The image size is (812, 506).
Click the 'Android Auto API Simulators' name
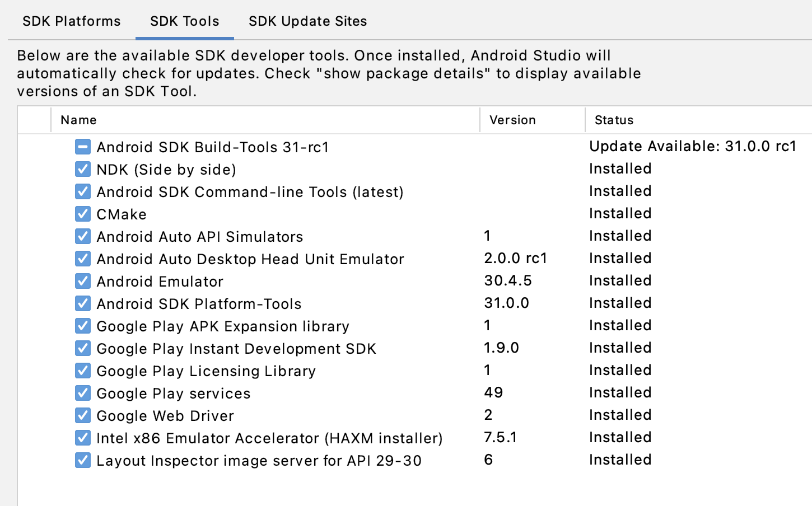point(200,237)
